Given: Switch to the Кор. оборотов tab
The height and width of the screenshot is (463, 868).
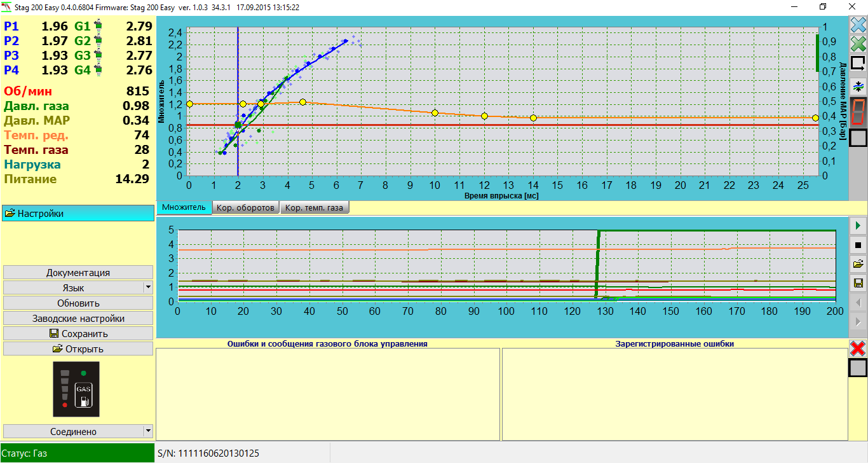Looking at the screenshot, I should click(245, 208).
